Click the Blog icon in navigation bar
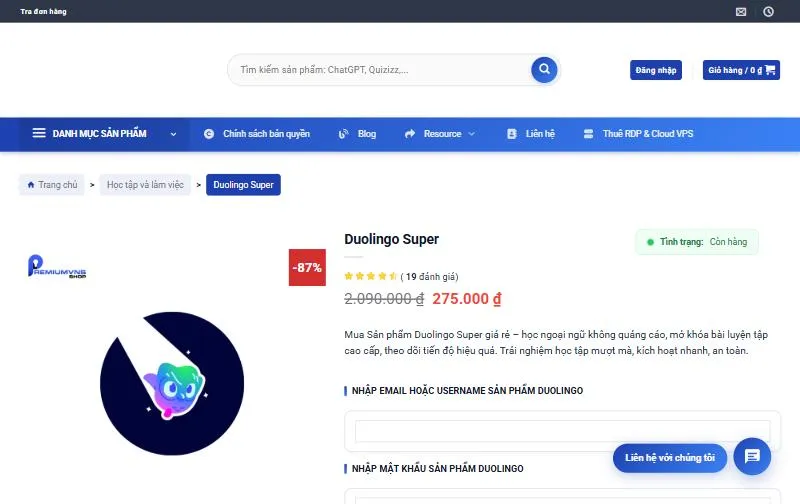800x504 pixels. (343, 134)
